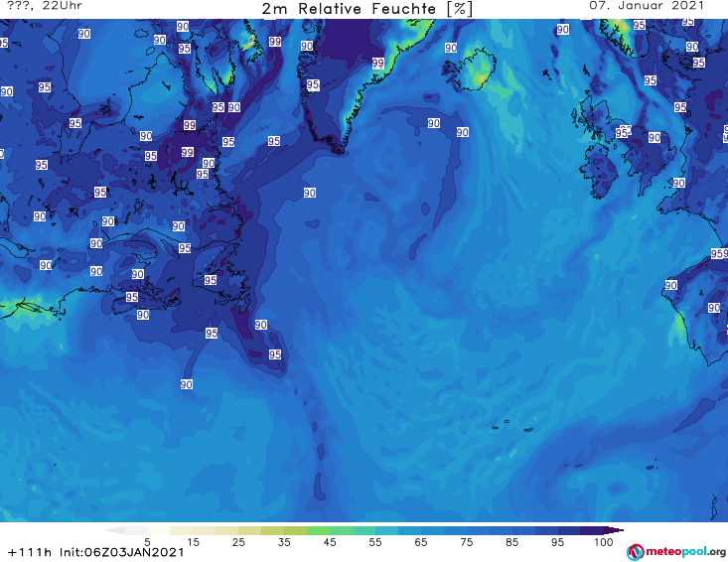Click the date '07. Januar 2021'
728x562 pixels.
(x=647, y=6)
